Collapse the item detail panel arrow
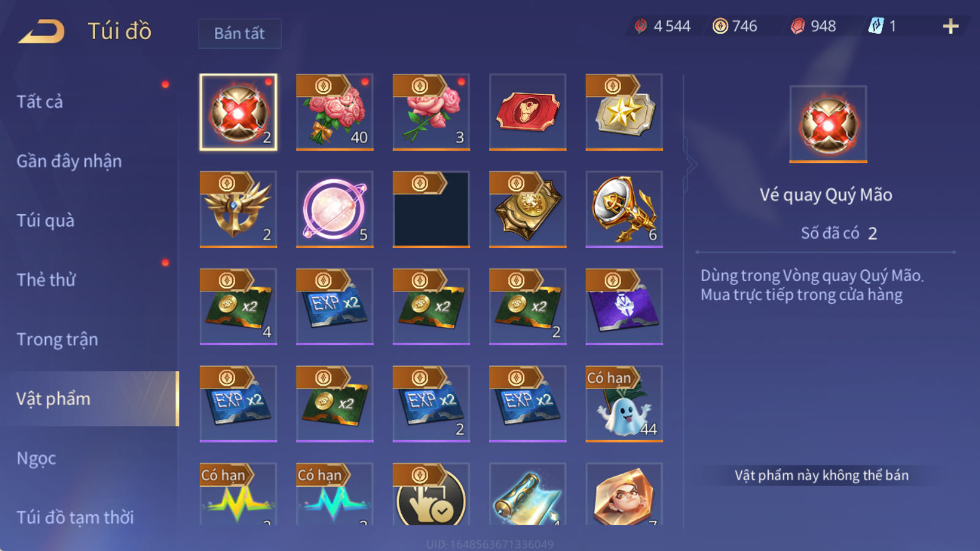 pos(692,165)
